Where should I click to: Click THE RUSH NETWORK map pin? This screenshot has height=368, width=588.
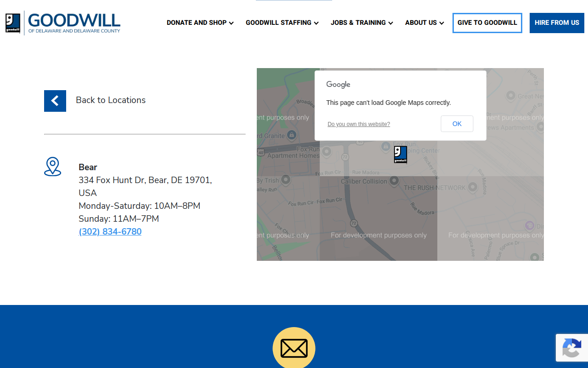tap(472, 187)
